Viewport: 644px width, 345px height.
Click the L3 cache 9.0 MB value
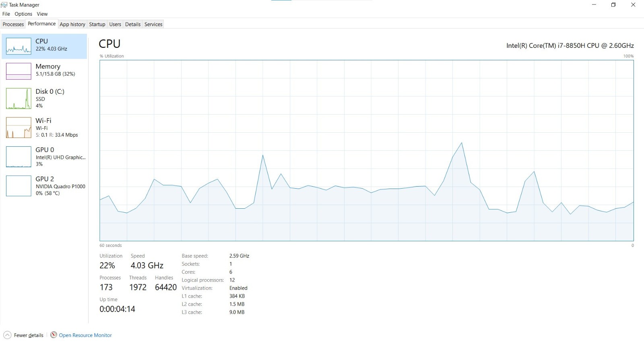[x=237, y=312]
